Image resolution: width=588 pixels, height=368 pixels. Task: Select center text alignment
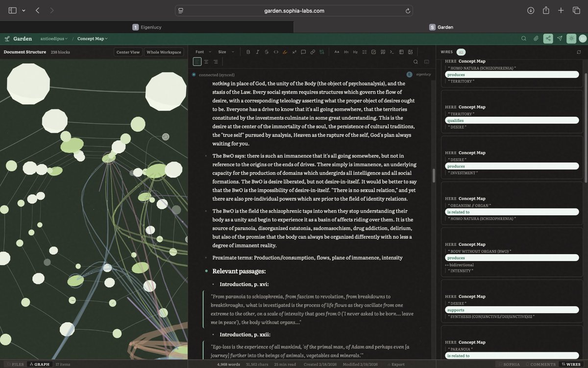click(206, 62)
